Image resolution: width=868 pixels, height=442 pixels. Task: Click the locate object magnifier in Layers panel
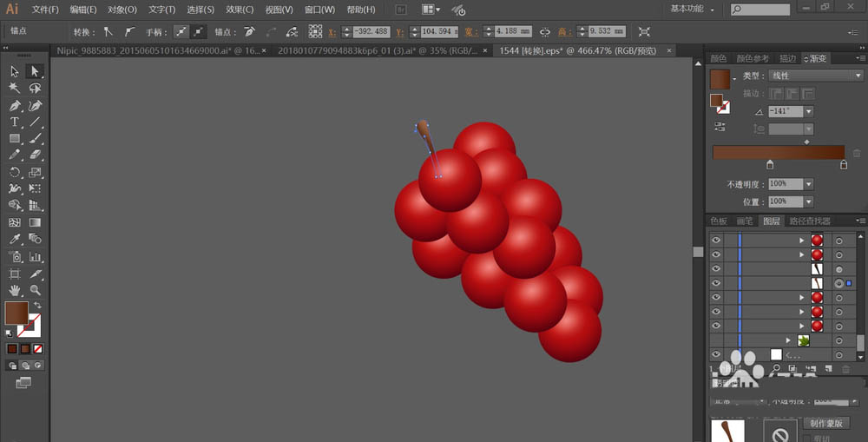pos(776,368)
